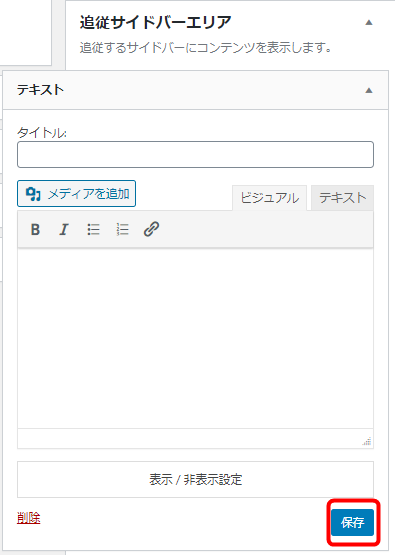Collapse the テキスト widget using its arrow
The image size is (395, 555).
(x=369, y=90)
